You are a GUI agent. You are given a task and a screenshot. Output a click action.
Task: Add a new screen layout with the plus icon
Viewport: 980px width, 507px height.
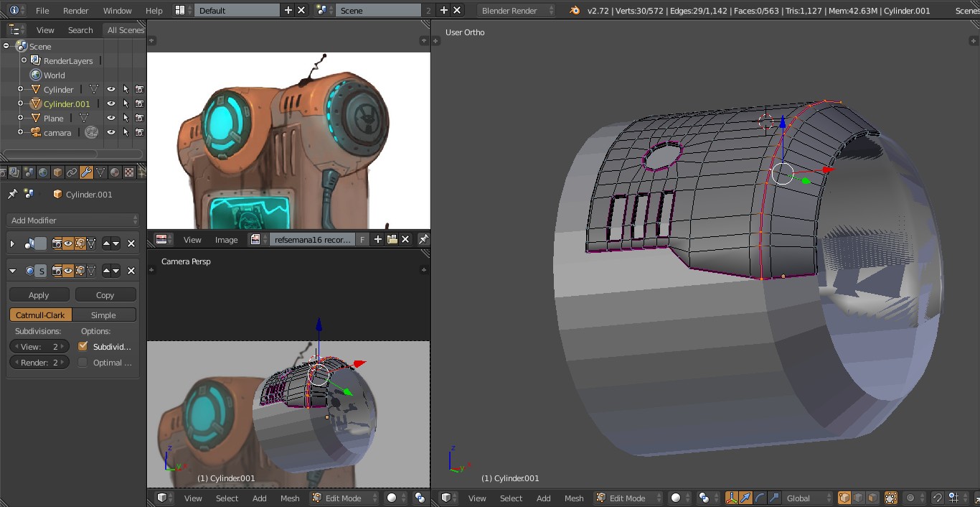point(288,10)
